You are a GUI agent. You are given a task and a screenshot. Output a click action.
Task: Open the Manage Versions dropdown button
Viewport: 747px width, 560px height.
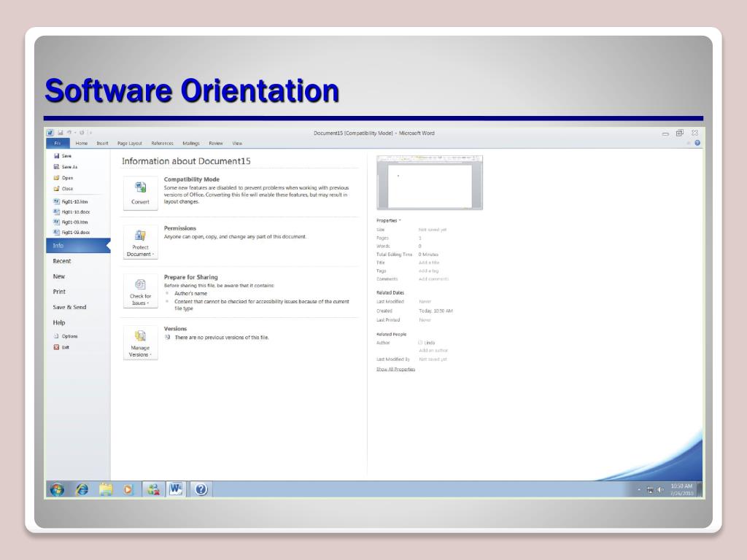click(140, 343)
